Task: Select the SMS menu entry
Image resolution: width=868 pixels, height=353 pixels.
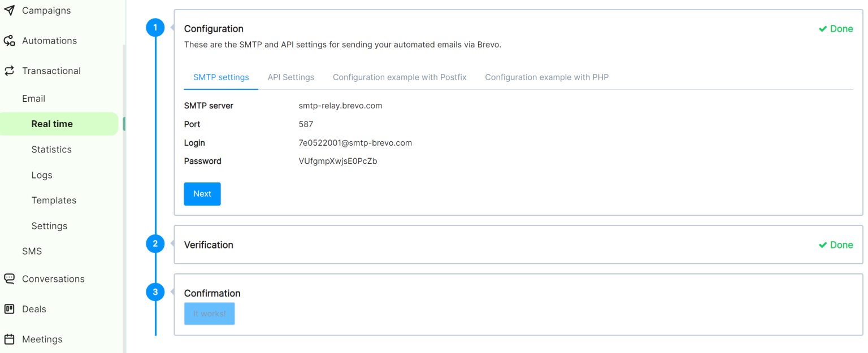Action: (x=32, y=251)
